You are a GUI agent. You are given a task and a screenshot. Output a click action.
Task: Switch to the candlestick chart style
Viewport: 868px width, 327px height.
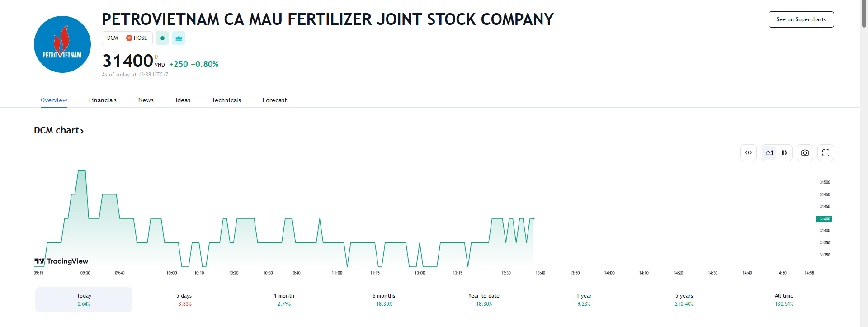pos(784,153)
